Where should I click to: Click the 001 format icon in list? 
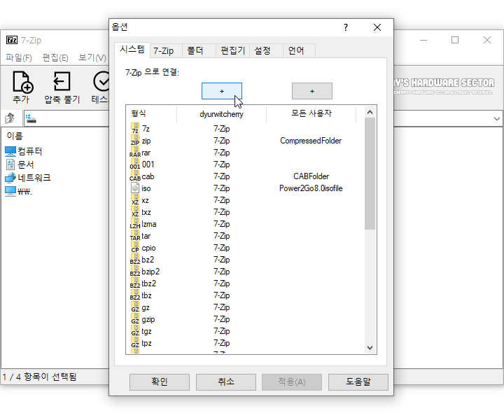135,164
